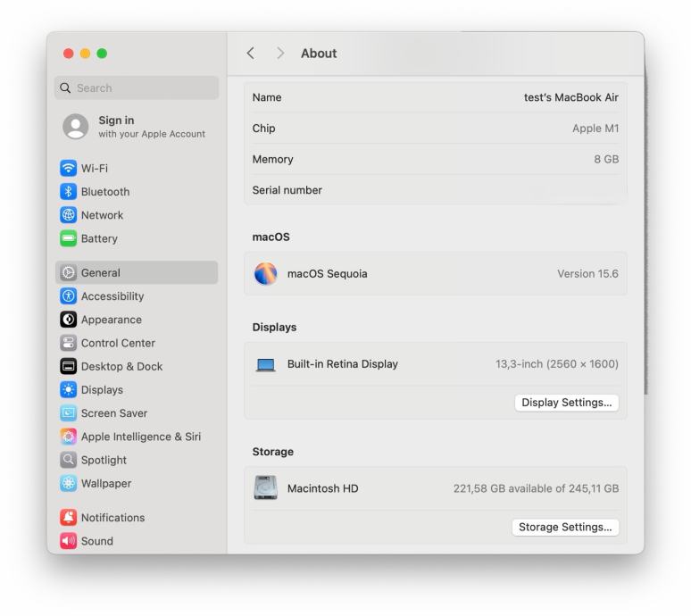The image size is (691, 616).
Task: Click the Screen Saver icon
Action: [x=69, y=412]
